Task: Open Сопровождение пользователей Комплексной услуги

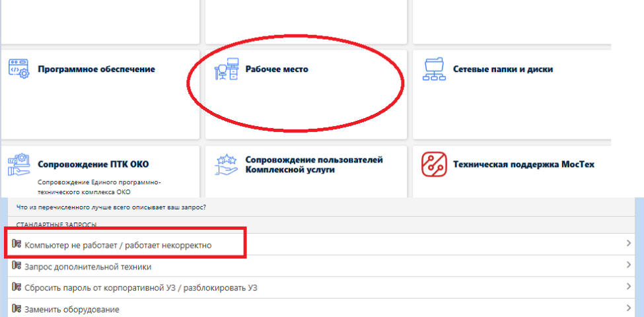Action: click(314, 164)
